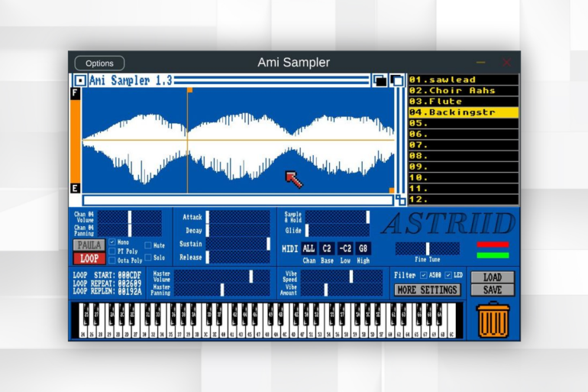Click the Vibe Amount slider
This screenshot has width=588, height=392.
coord(341,290)
